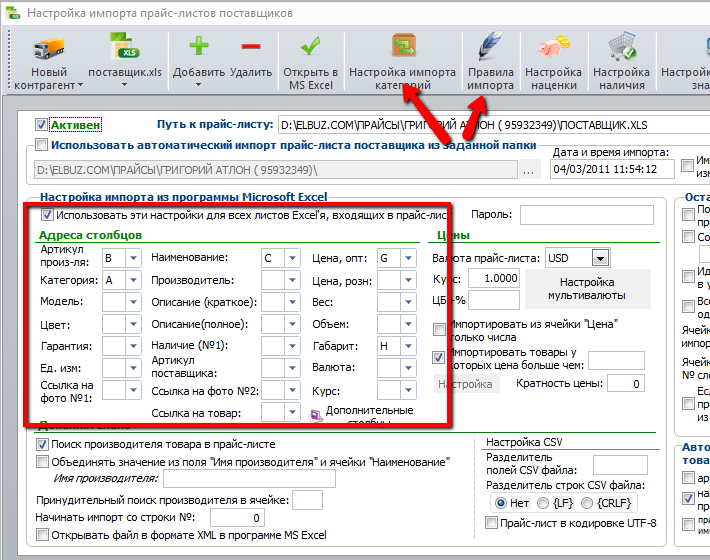710x560 pixels.
Task: Open the Категория column dropdown
Action: click(x=133, y=280)
